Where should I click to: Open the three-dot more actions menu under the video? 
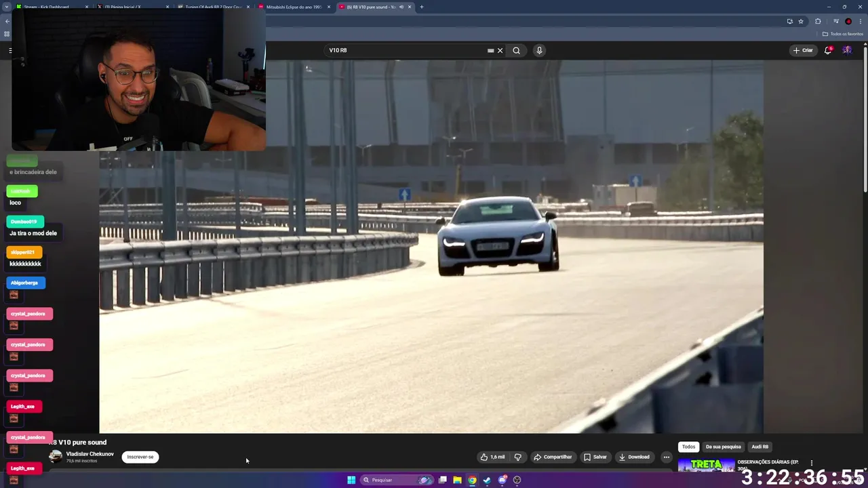click(666, 457)
